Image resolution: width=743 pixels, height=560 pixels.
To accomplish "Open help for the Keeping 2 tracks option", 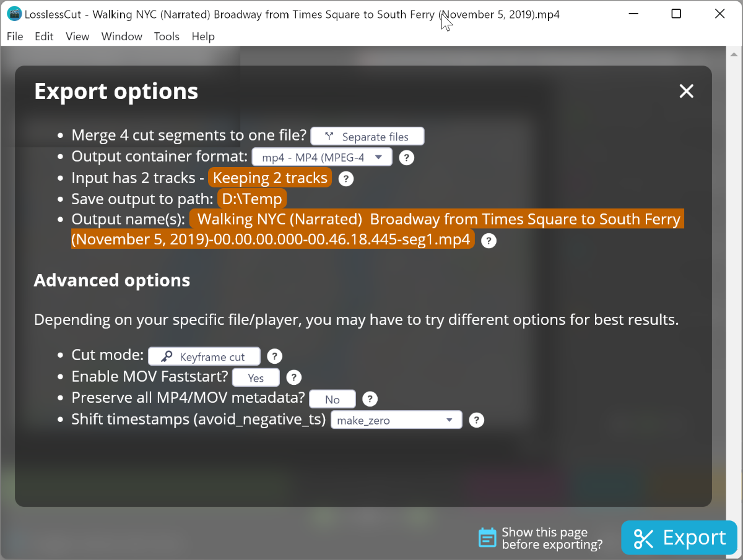I will (x=345, y=178).
